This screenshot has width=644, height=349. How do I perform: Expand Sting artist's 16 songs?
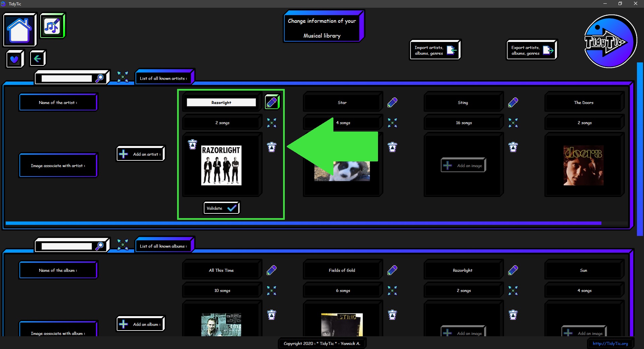513,123
